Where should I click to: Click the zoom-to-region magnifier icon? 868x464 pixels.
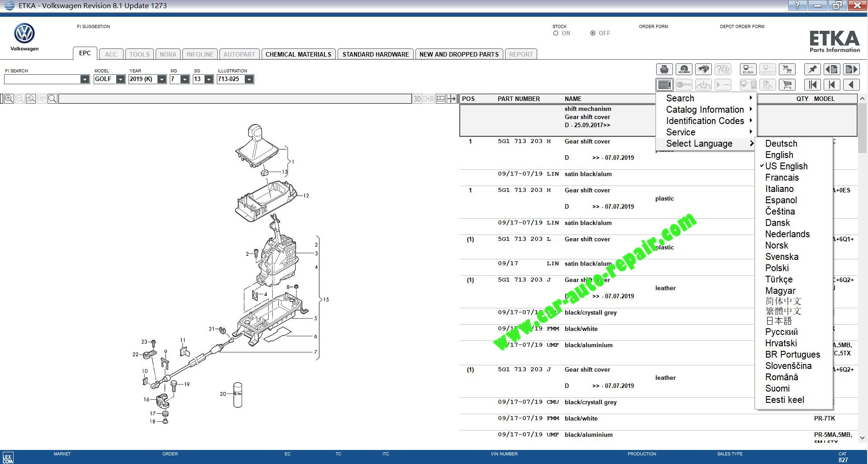click(x=31, y=99)
